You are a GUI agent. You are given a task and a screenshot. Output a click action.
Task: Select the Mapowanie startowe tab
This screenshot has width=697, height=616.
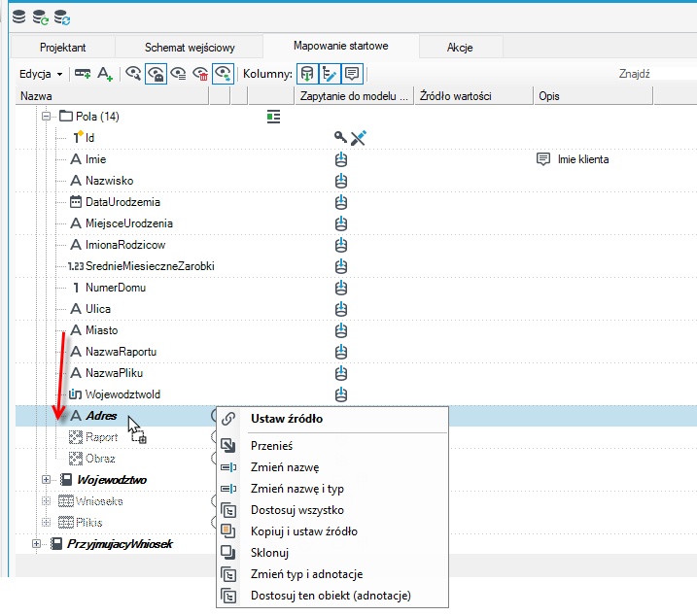click(x=341, y=46)
